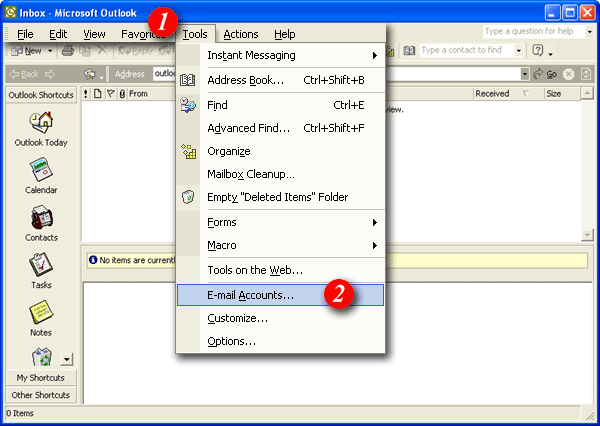Open the Notes shortcut icon

pyautogui.click(x=41, y=312)
